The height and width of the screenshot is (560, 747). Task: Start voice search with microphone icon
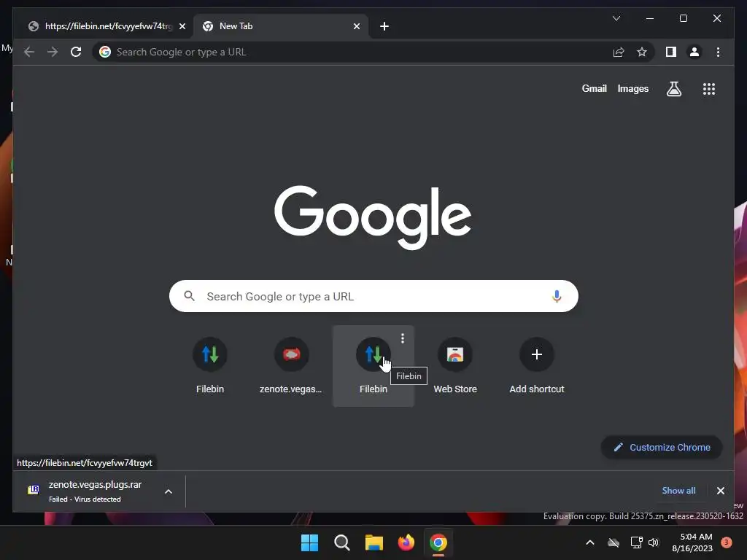556,296
